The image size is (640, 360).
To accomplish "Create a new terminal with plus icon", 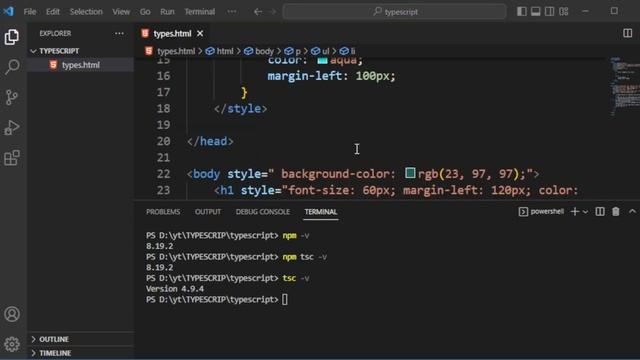I will (x=574, y=211).
